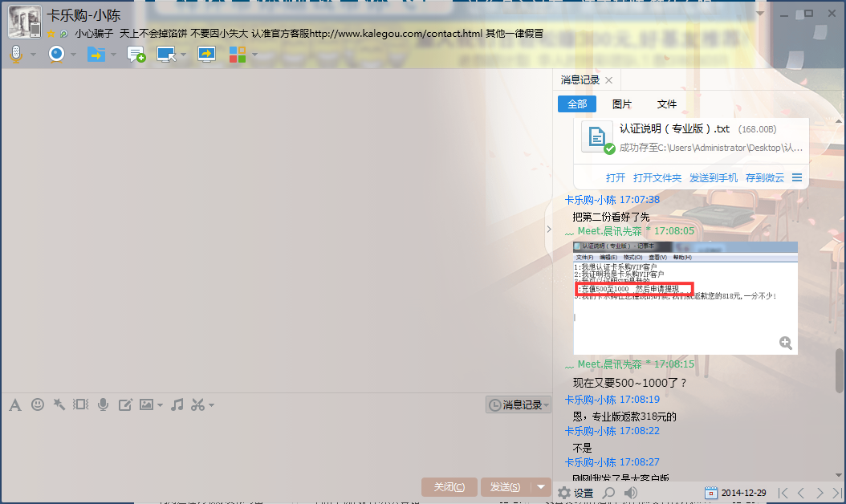Click the music note share icon
The image size is (846, 504).
177,404
